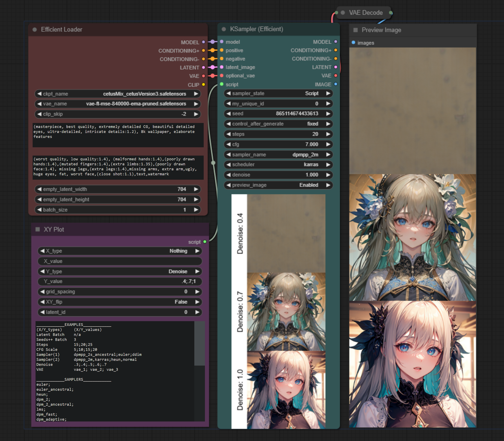504x441 pixels.
Task: Click the examples text box scrollbar
Action: coord(199,343)
